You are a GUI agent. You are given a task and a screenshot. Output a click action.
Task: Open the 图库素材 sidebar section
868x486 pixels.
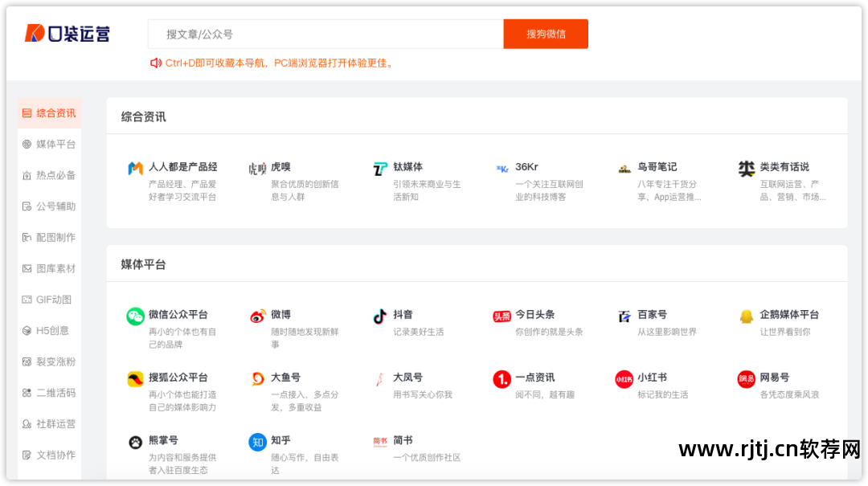49,268
